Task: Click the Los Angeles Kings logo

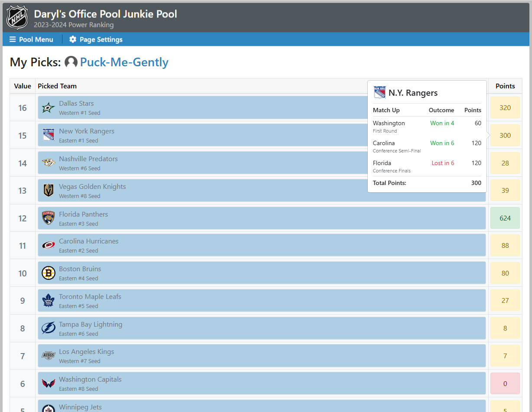Action: click(49, 356)
